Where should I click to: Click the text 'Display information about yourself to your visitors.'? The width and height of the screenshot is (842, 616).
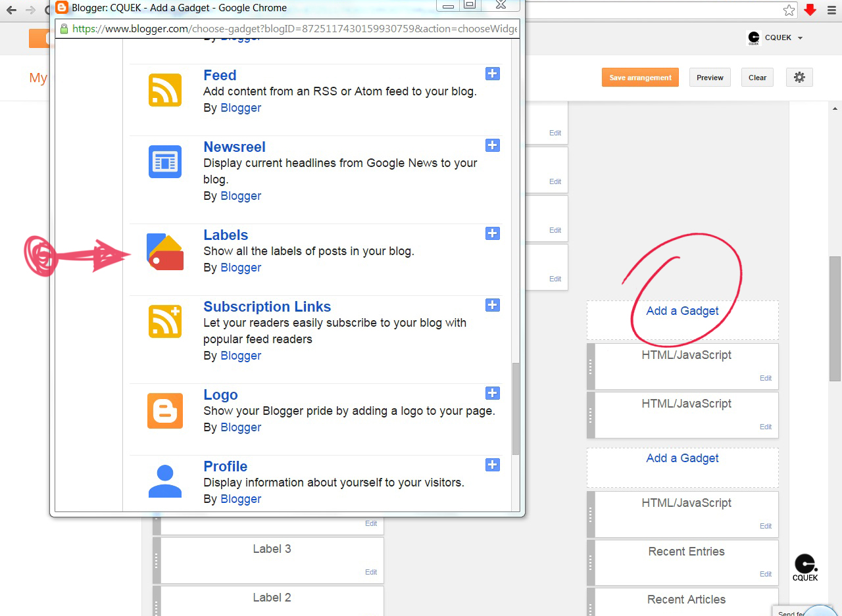pyautogui.click(x=334, y=483)
